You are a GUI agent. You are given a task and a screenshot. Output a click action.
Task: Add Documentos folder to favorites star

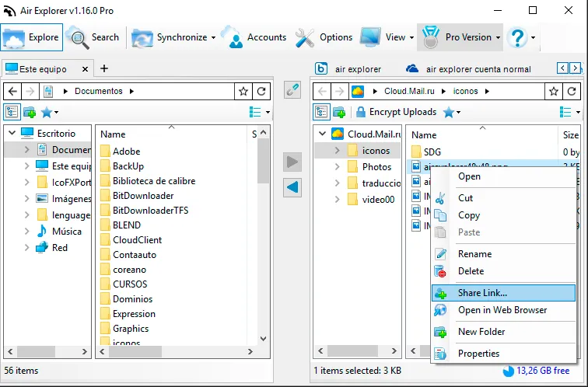243,91
